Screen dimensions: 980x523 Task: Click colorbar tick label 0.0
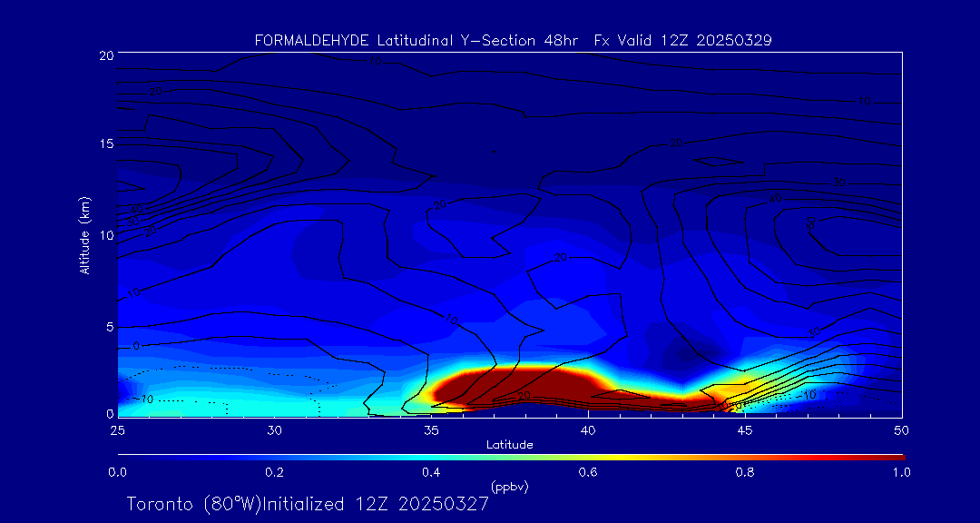coord(117,472)
